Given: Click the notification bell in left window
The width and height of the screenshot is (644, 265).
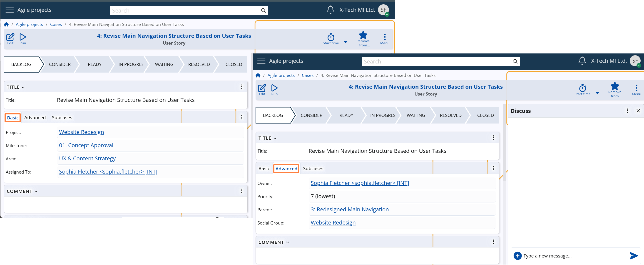Looking at the screenshot, I should [x=330, y=10].
